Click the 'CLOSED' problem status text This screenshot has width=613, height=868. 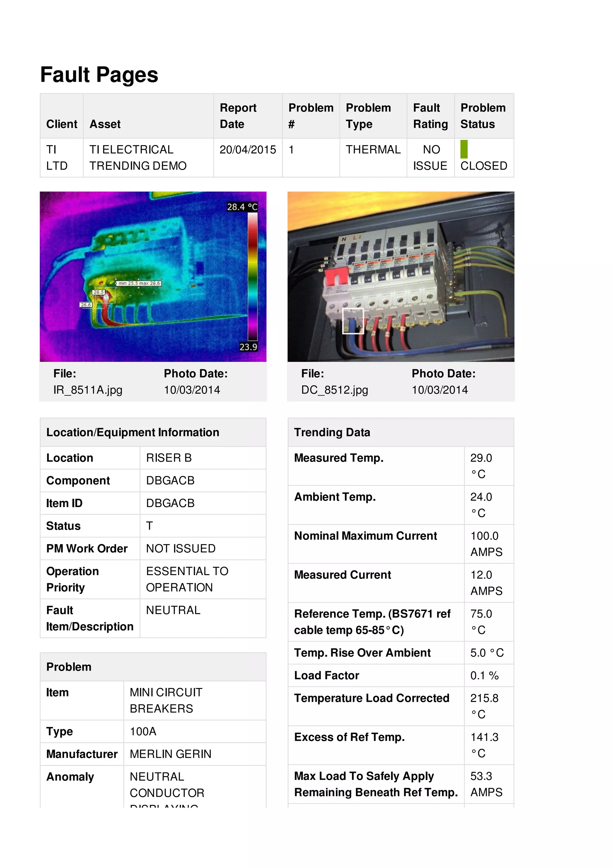click(x=484, y=166)
